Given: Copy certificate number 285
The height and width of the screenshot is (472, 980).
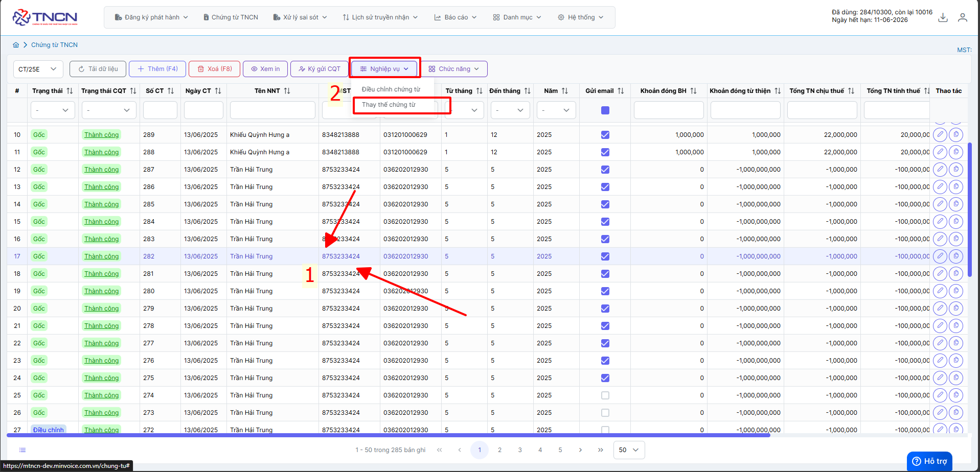Looking at the screenshot, I should pos(956,204).
